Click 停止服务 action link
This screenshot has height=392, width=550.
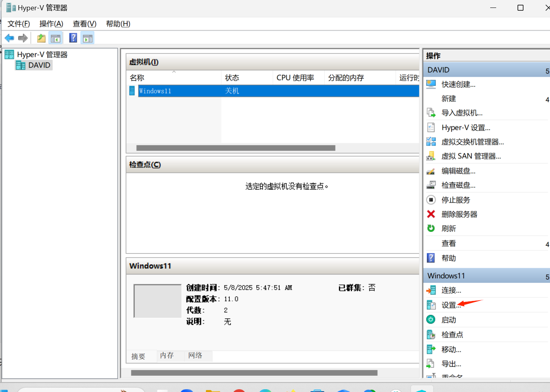(456, 200)
